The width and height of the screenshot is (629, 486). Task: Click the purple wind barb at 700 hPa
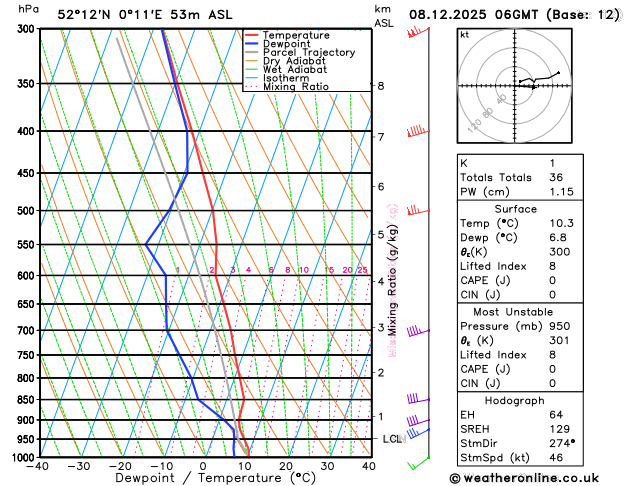coord(418,331)
